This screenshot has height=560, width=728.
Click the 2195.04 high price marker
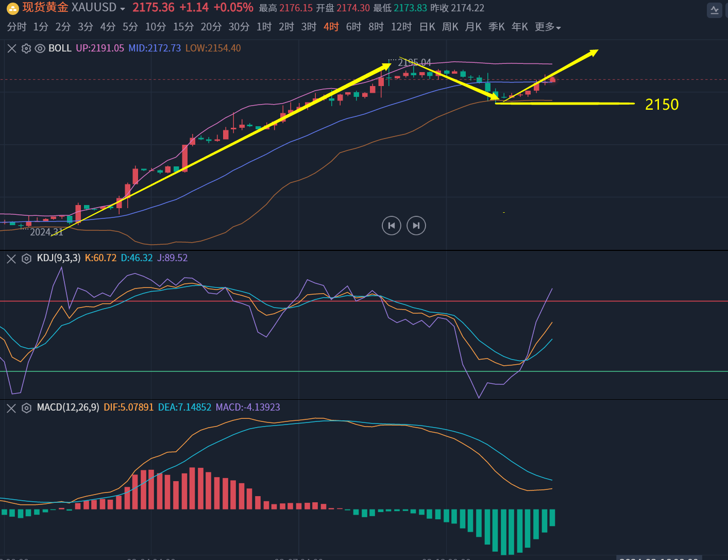(414, 62)
